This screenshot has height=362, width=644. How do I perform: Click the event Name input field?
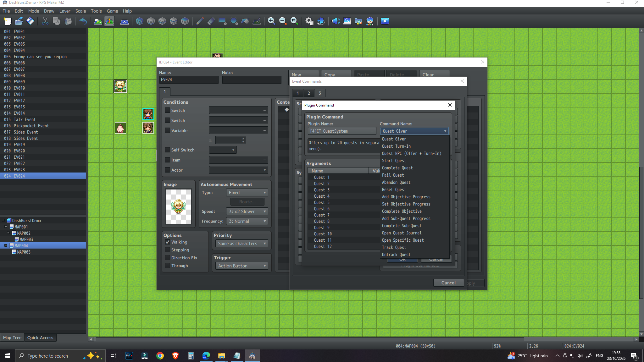point(189,80)
